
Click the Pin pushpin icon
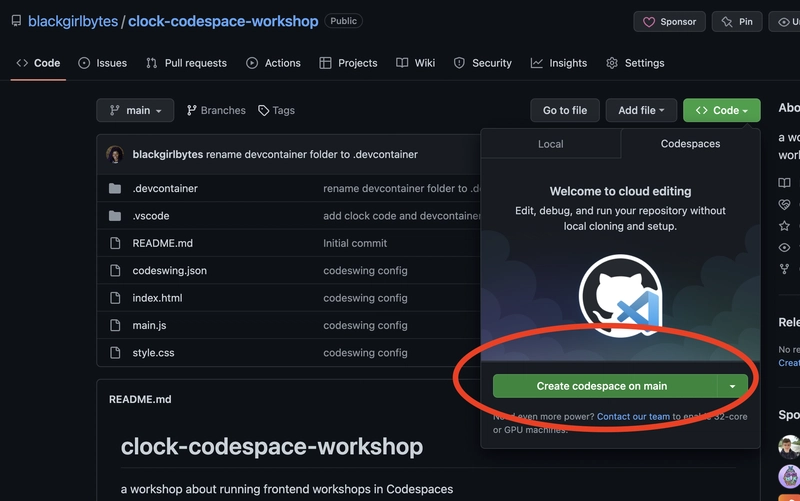click(x=727, y=22)
